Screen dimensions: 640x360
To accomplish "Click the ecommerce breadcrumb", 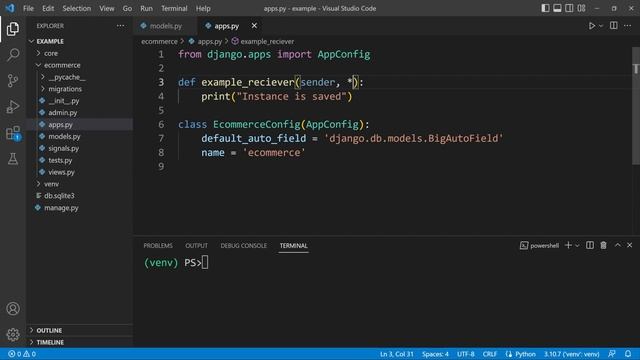I will pos(159,41).
